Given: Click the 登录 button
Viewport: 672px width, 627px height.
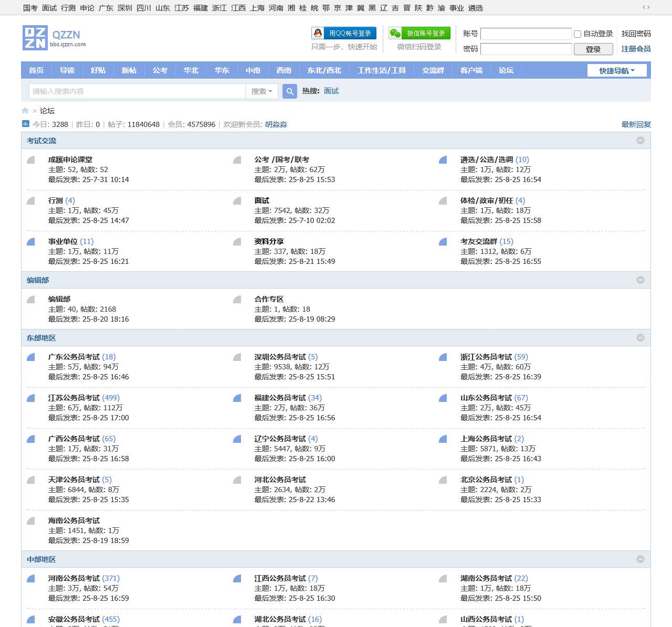Looking at the screenshot, I should click(593, 49).
